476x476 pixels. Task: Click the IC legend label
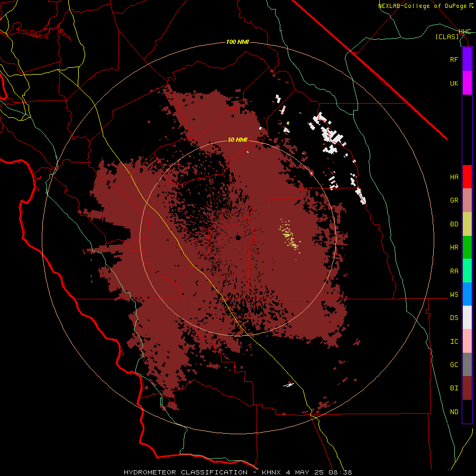(454, 342)
